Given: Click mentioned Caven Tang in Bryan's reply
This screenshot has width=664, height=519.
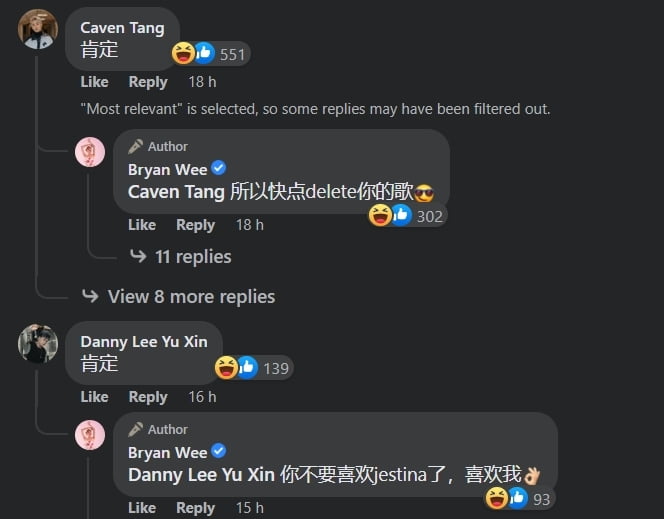Looking at the screenshot, I should (176, 192).
